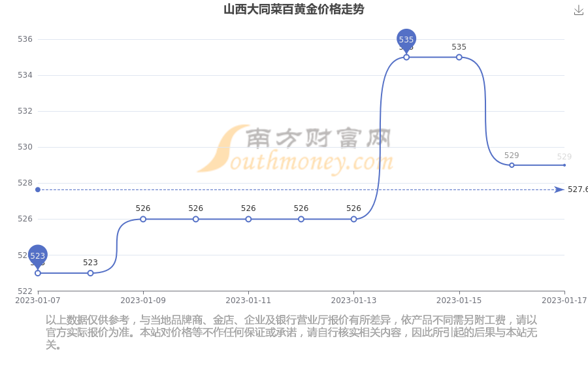Click the 527.6 average value label

[578, 189]
